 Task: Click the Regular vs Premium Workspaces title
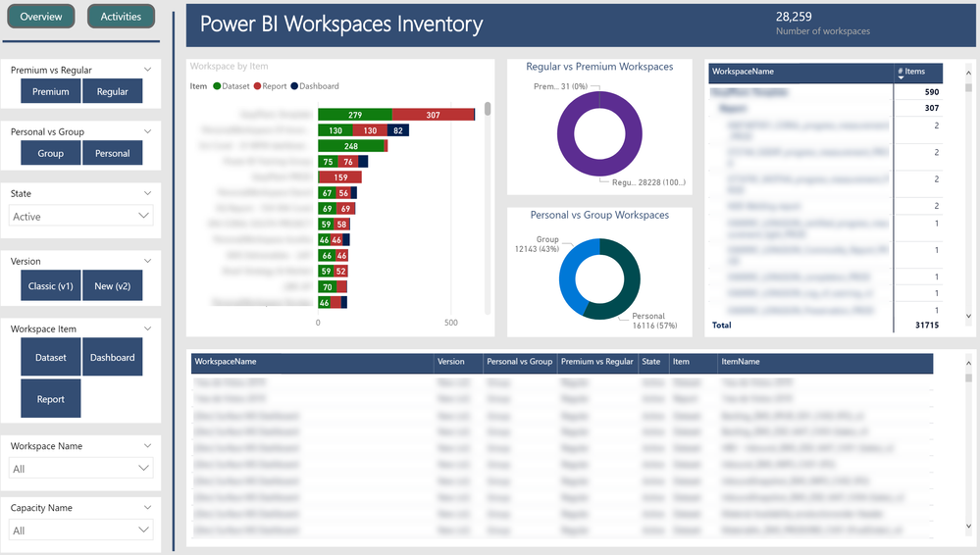pos(599,67)
